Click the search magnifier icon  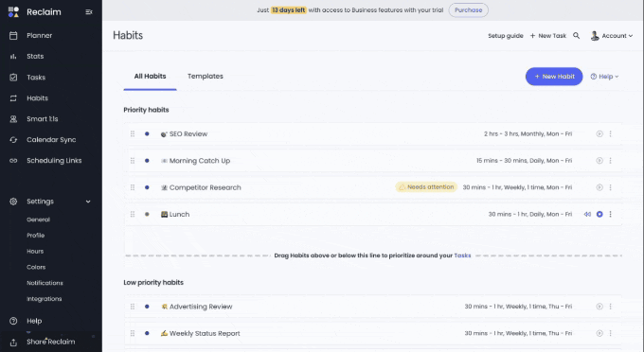tap(576, 36)
